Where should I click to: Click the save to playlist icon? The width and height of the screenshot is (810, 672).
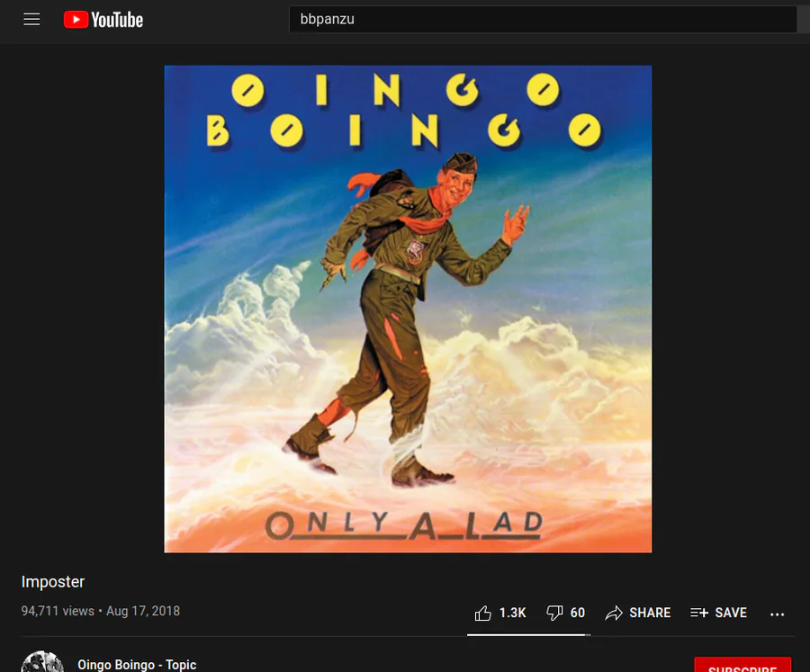[699, 613]
